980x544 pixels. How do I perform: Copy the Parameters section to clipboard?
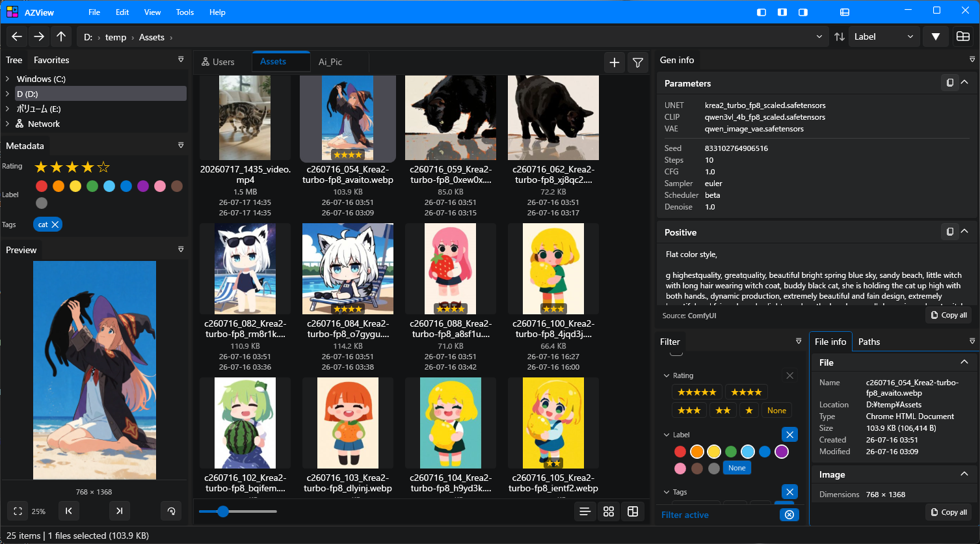click(949, 83)
